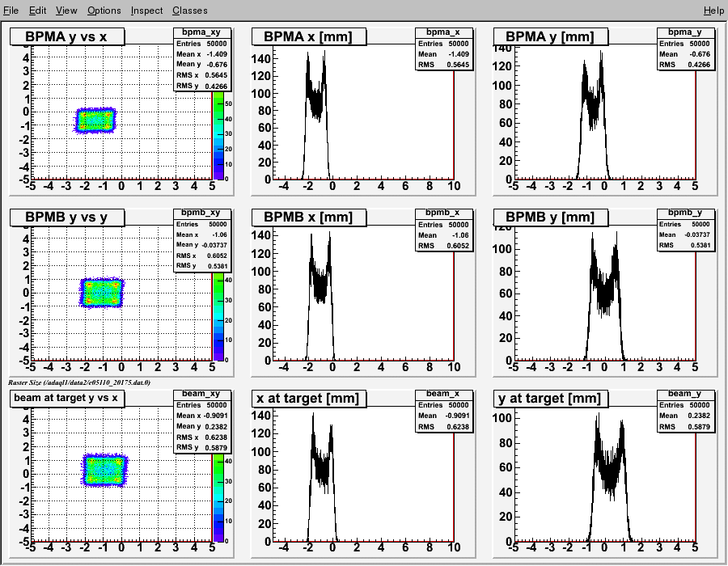The height and width of the screenshot is (566, 728).
Task: Select the 'y at target [mm]' title box
Action: click(x=551, y=398)
